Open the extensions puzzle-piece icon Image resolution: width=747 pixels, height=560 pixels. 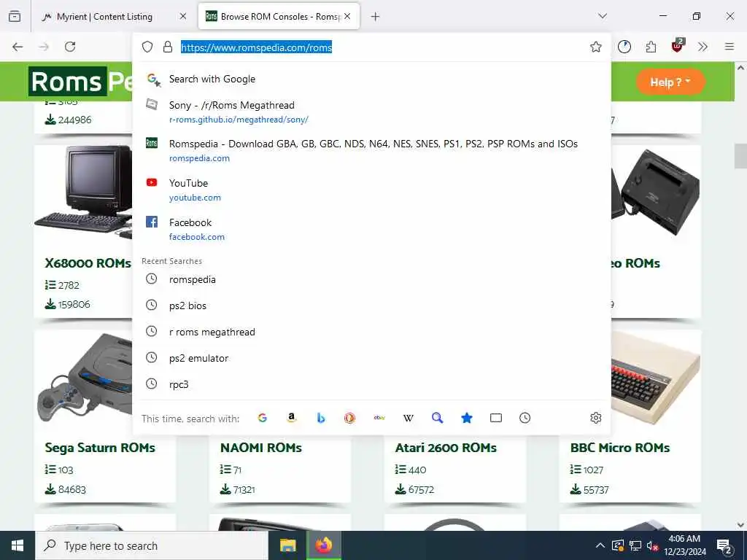pyautogui.click(x=651, y=47)
